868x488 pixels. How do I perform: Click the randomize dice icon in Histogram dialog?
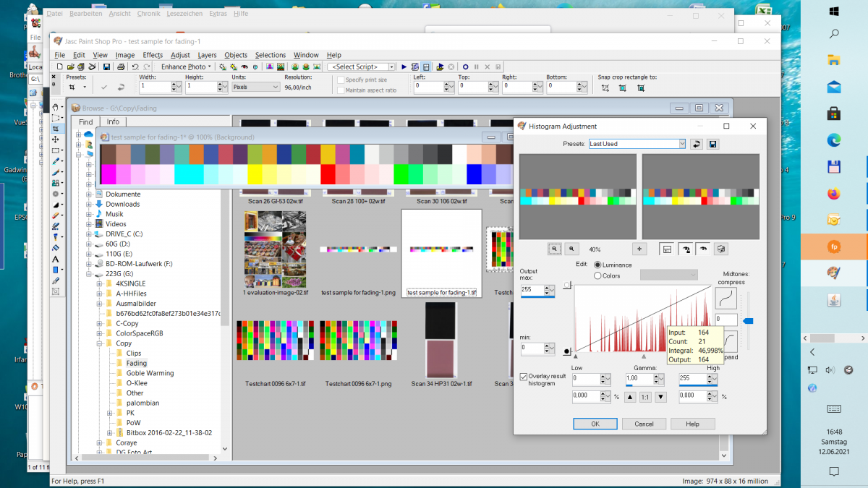point(720,249)
